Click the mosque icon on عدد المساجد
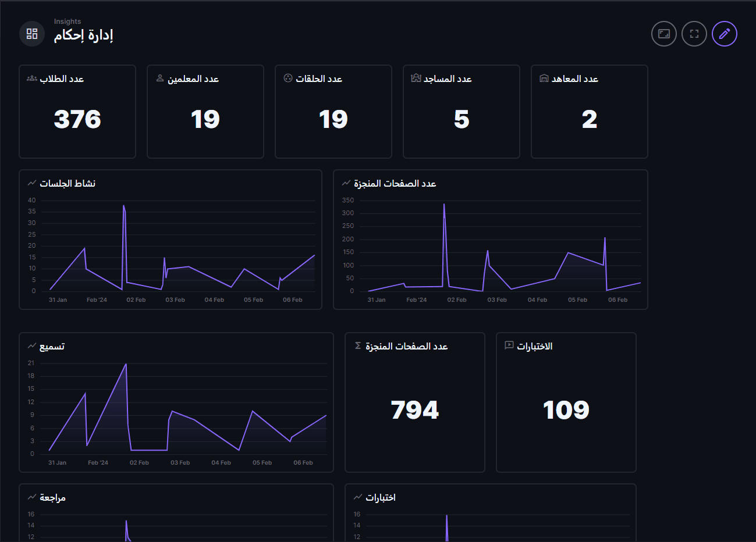This screenshot has height=542, width=756. pyautogui.click(x=416, y=78)
